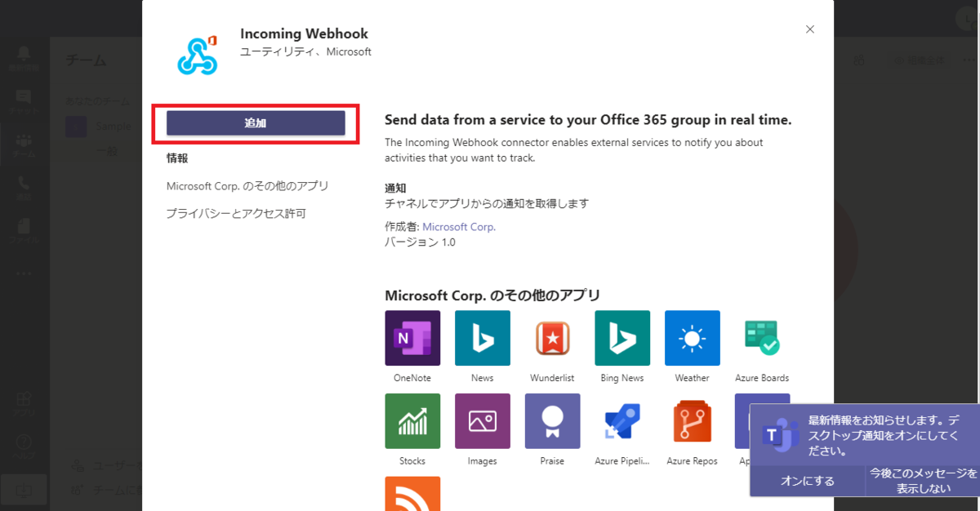Click the device icon at sidebar bottom
Screen dimensions: 980x511
24,489
